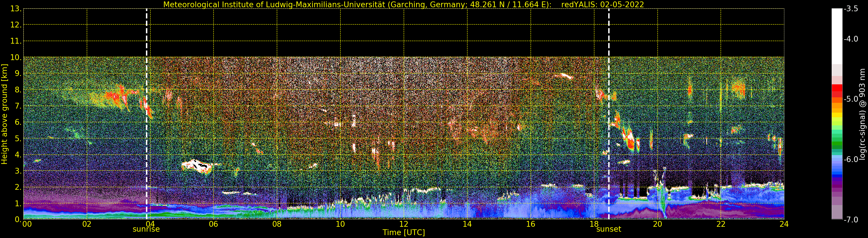Click the '-4.0' colorbar value
This screenshot has height=238, width=868.
coord(851,39)
